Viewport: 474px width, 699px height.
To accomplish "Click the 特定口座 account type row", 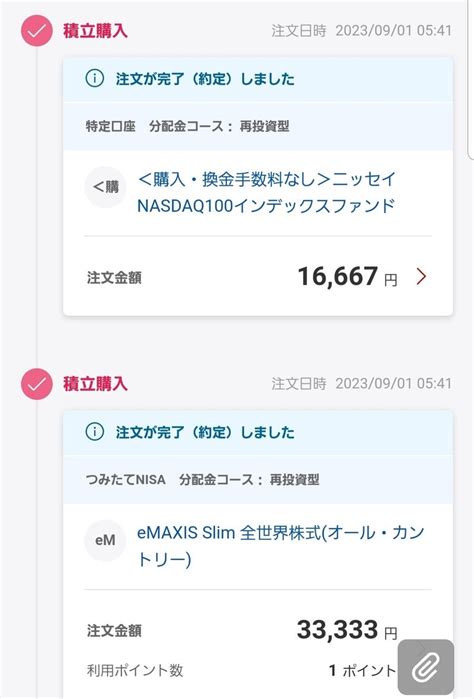I will 258,126.
